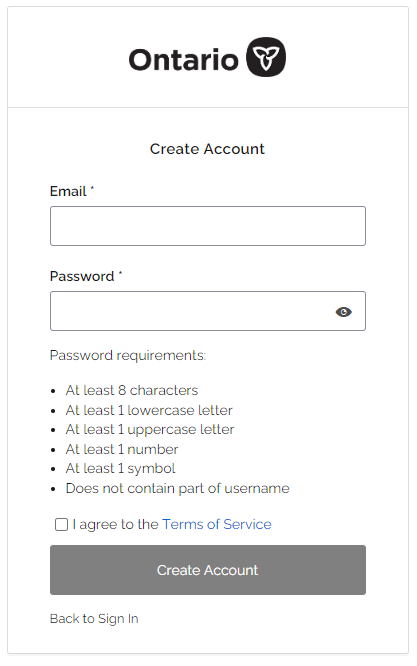Click the "I agree to the" label text
417x666 pixels.
116,524
